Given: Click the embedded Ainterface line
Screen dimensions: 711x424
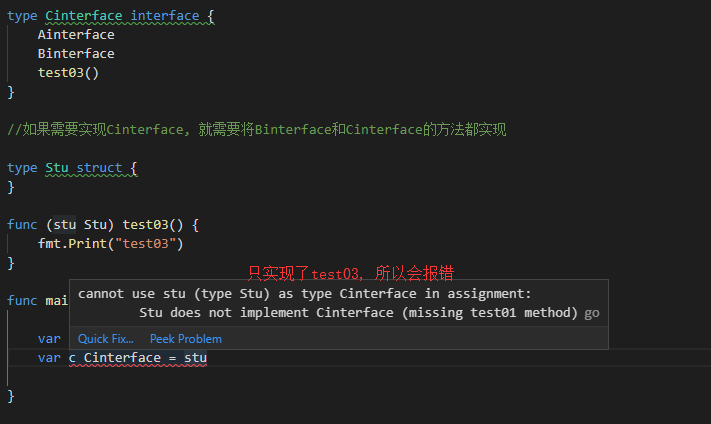Looking at the screenshot, I should (76, 35).
